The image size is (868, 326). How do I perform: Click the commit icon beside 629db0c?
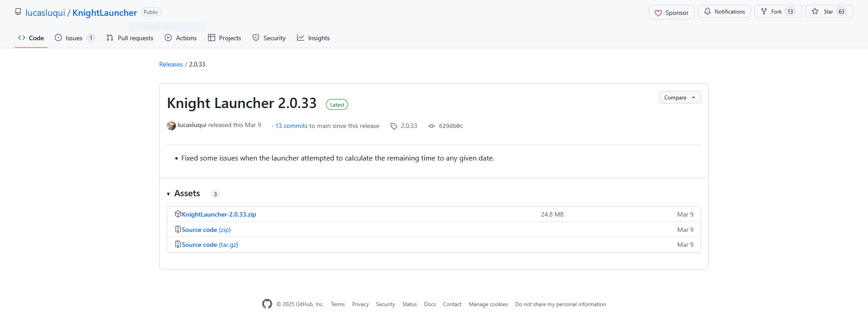(x=432, y=126)
